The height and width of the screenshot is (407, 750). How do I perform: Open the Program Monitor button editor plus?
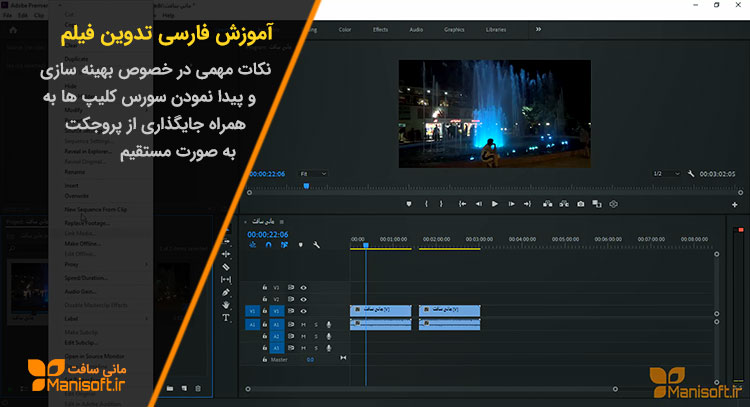[x=734, y=205]
